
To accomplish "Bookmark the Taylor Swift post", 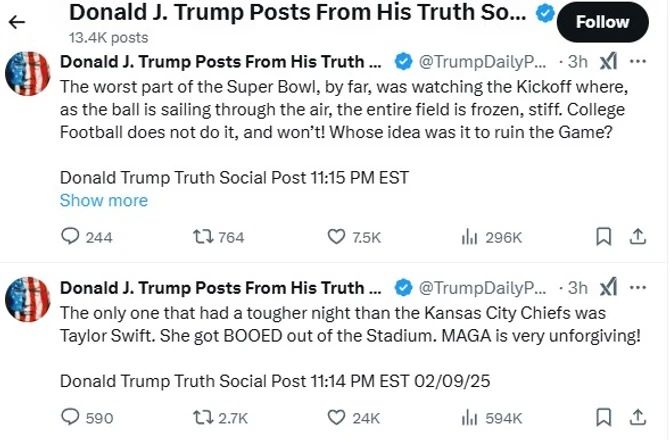I will 603,417.
